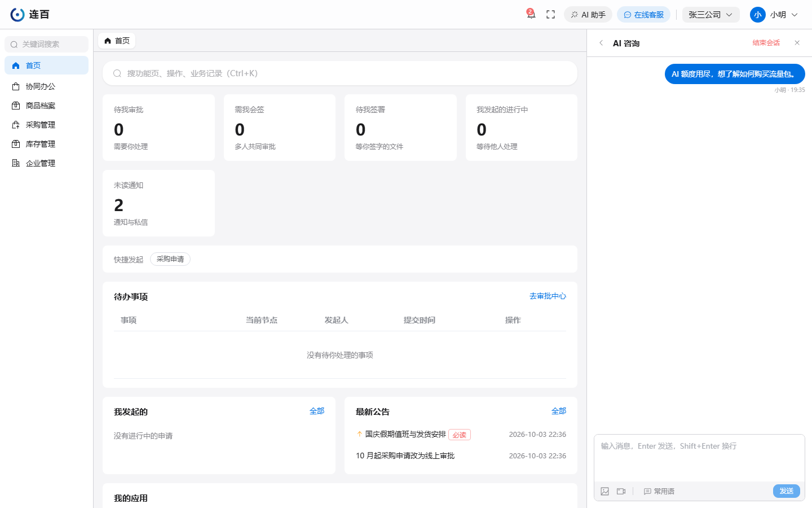The image size is (812, 508).
Task: Switch to the 首页 tab
Action: pyautogui.click(x=117, y=41)
